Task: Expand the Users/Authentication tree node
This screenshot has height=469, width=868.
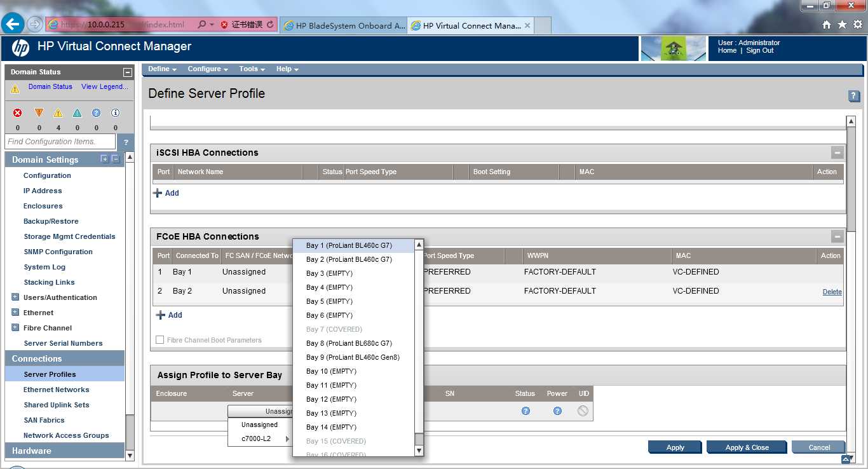Action: pos(15,297)
